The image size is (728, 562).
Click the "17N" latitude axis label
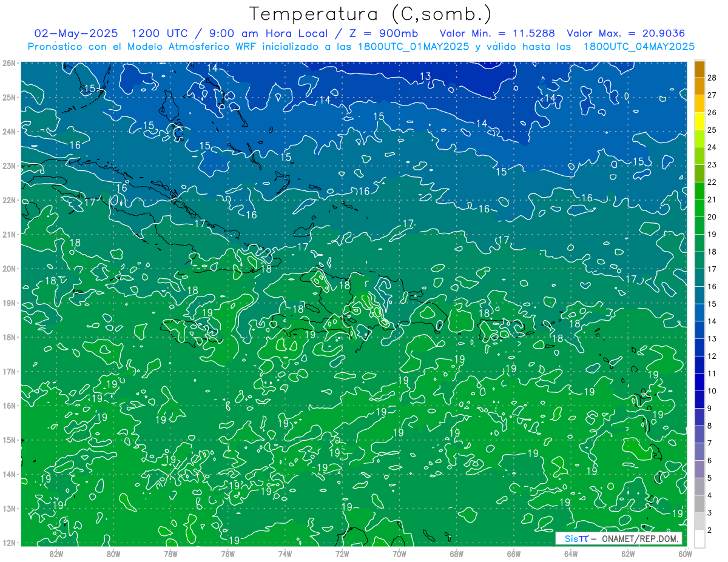click(9, 371)
